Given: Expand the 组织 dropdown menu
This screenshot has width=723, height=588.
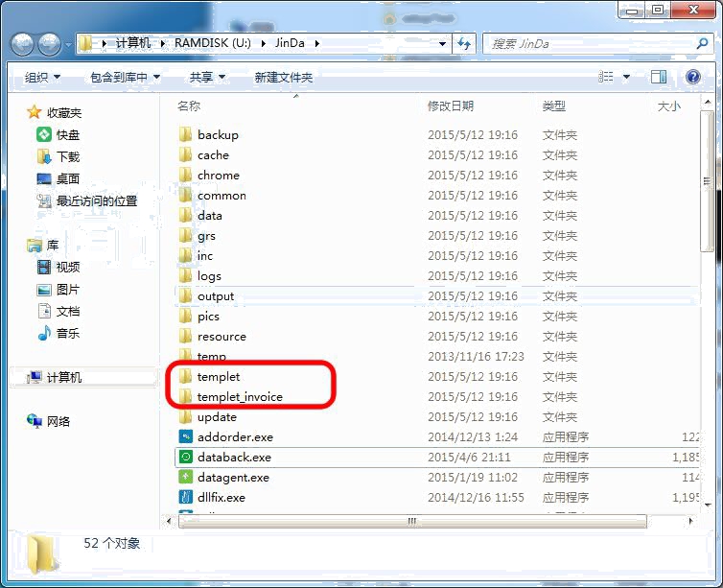Looking at the screenshot, I should (x=42, y=78).
